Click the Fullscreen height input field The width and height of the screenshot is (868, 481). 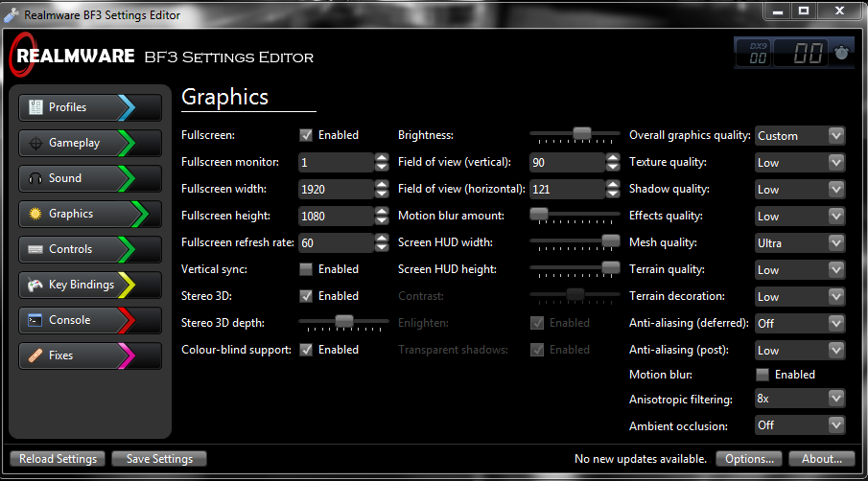click(x=337, y=217)
